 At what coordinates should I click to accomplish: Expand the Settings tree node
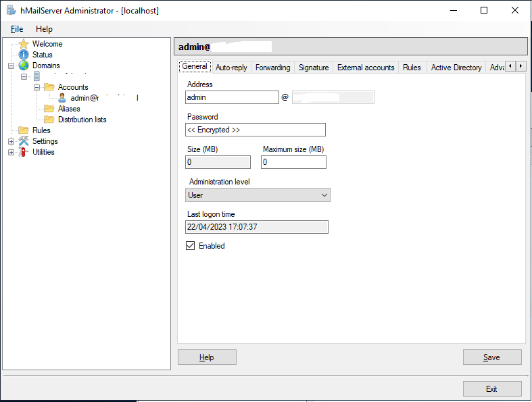point(11,141)
